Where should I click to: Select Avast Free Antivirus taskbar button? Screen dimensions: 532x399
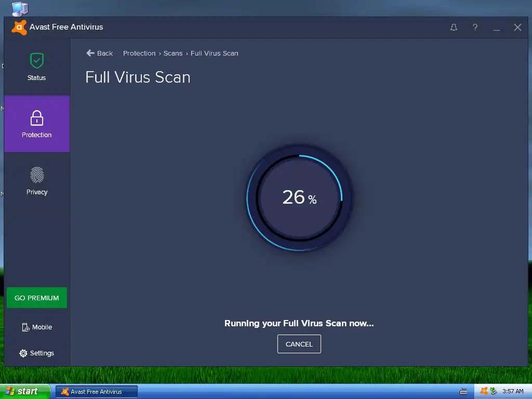click(x=96, y=392)
